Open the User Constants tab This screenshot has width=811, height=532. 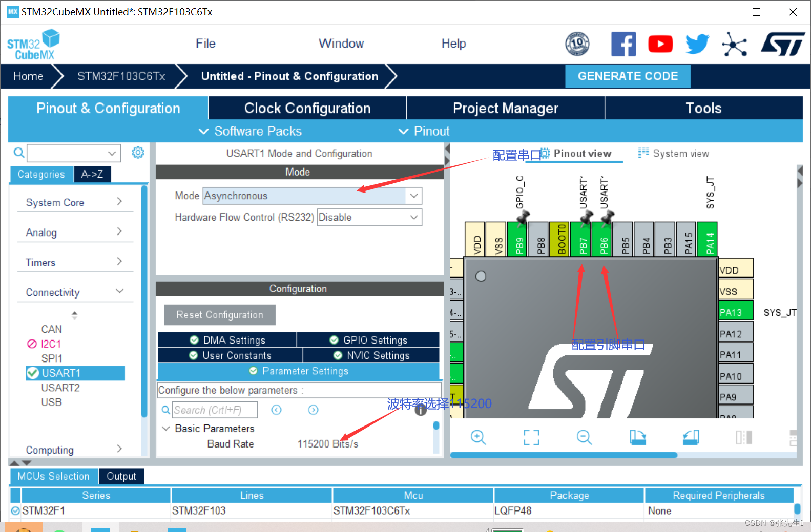(x=230, y=355)
